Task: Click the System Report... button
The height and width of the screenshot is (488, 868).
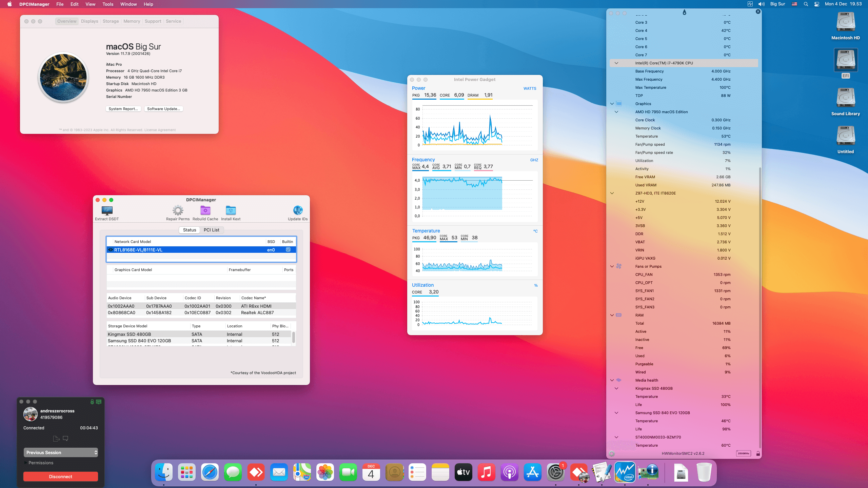Action: (x=123, y=109)
